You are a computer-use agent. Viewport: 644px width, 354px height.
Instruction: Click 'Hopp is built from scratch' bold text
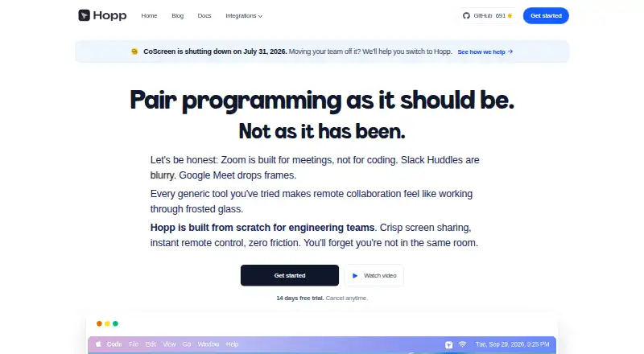[x=262, y=228]
